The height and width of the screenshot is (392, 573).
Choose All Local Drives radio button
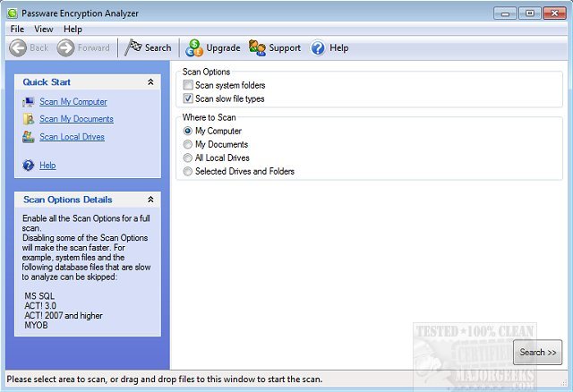187,158
